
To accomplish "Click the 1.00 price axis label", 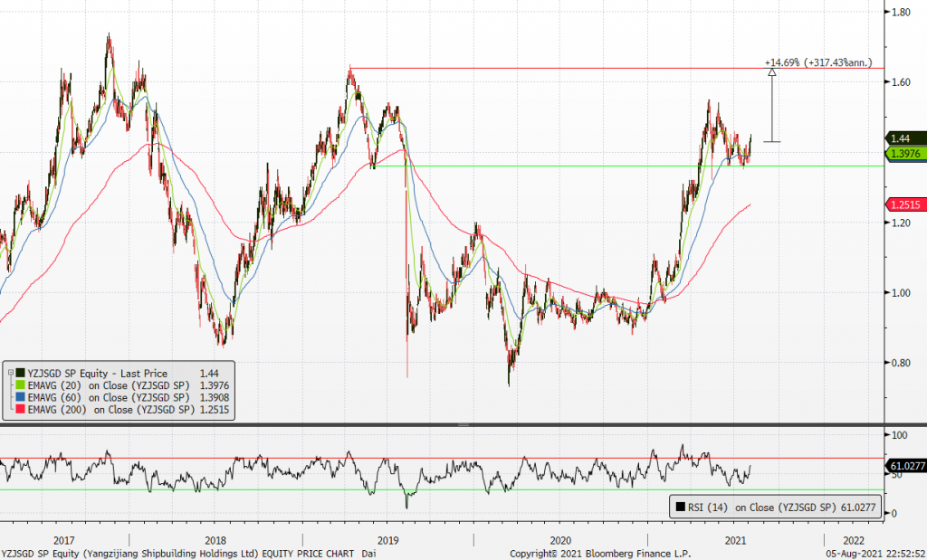I will pyautogui.click(x=901, y=293).
